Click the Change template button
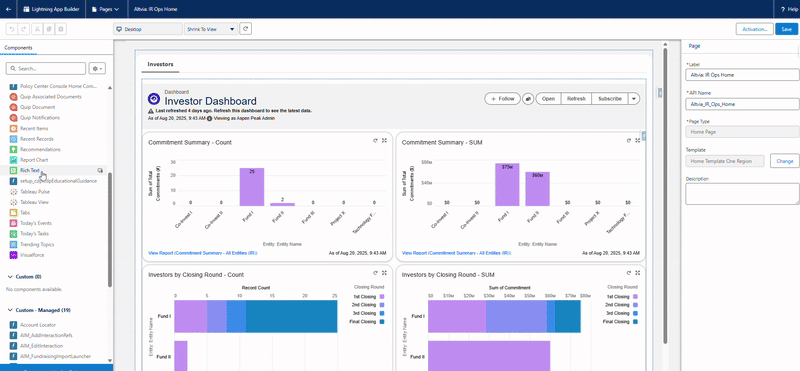Image resolution: width=800 pixels, height=371 pixels. point(785,161)
